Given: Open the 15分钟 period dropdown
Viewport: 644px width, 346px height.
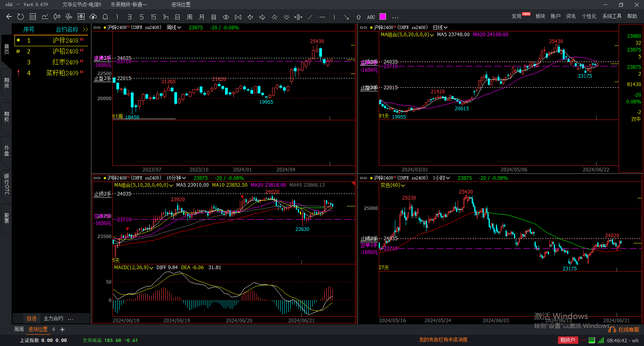Looking at the screenshot, I should (176, 178).
